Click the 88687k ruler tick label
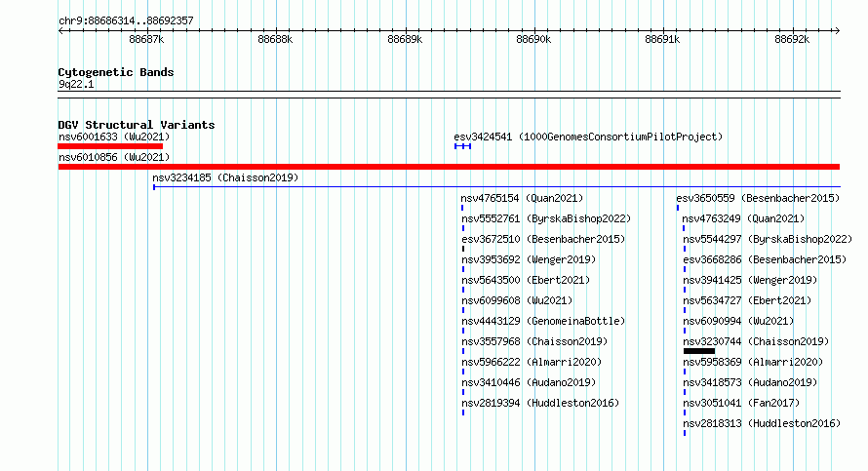 point(146,39)
